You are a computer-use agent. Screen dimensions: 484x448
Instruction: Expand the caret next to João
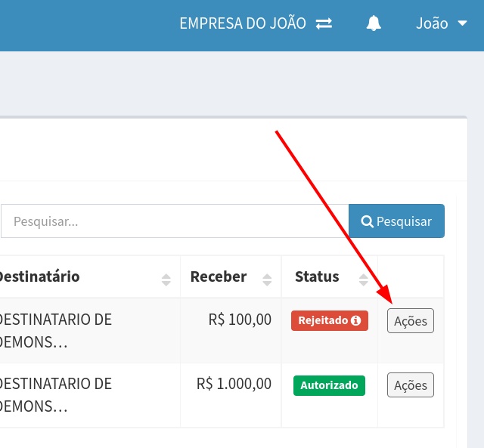(463, 23)
